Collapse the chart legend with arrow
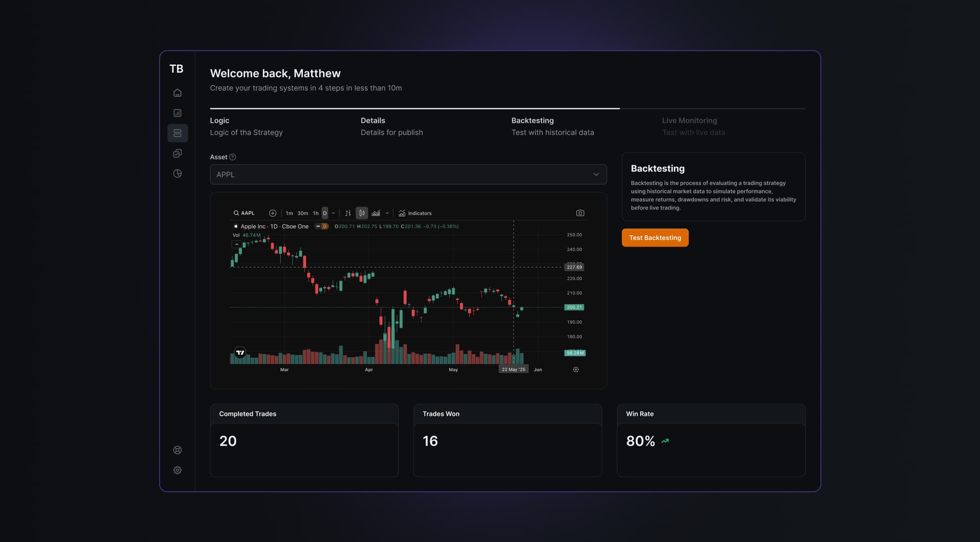The width and height of the screenshot is (980, 542). pyautogui.click(x=236, y=244)
